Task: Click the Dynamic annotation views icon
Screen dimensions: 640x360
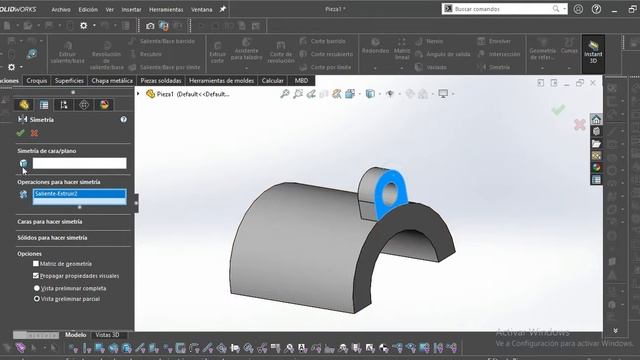Action: pyautogui.click(x=337, y=94)
